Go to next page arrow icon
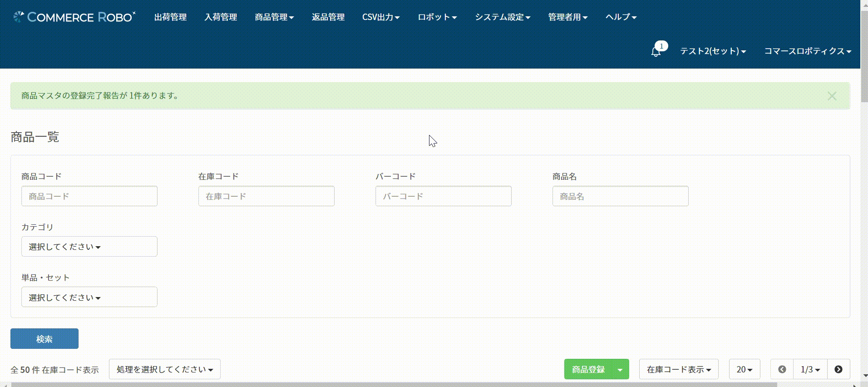868x387 pixels. (838, 369)
